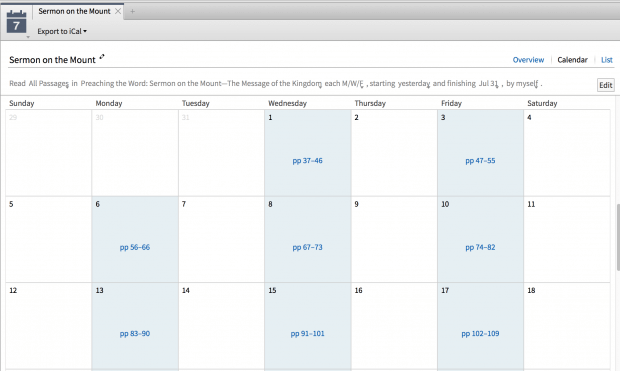Switch to Calendar view
The width and height of the screenshot is (620, 371).
tap(572, 60)
